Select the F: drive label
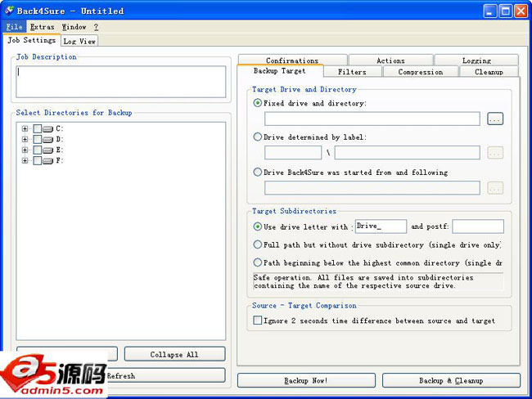 (60, 160)
